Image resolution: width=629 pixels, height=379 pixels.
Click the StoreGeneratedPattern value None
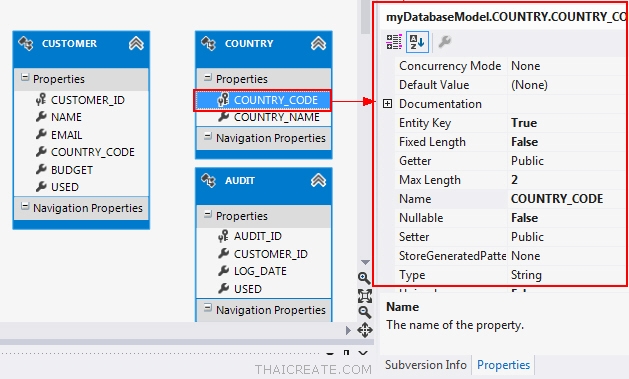point(526,256)
